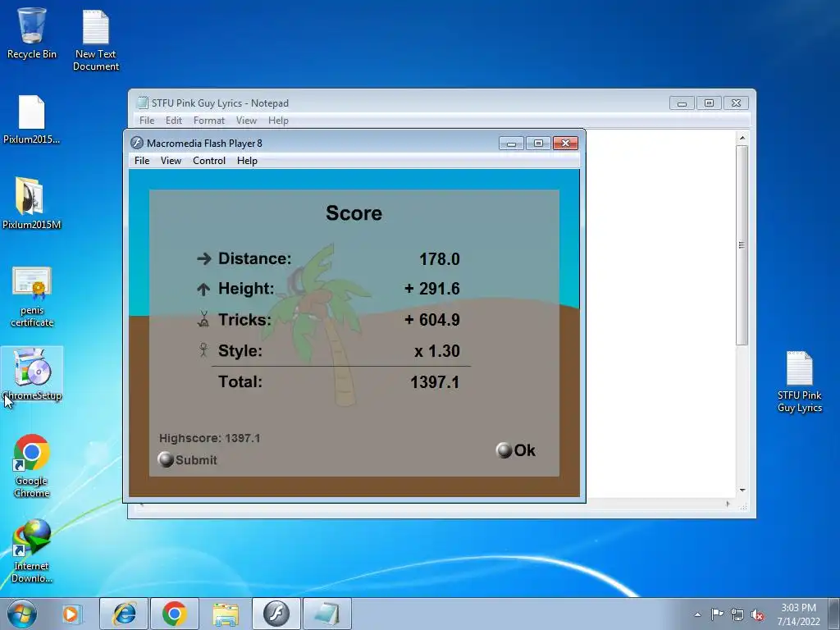Click the Highscore: 1397.1 text
Viewport: 840px width, 630px height.
pos(209,438)
